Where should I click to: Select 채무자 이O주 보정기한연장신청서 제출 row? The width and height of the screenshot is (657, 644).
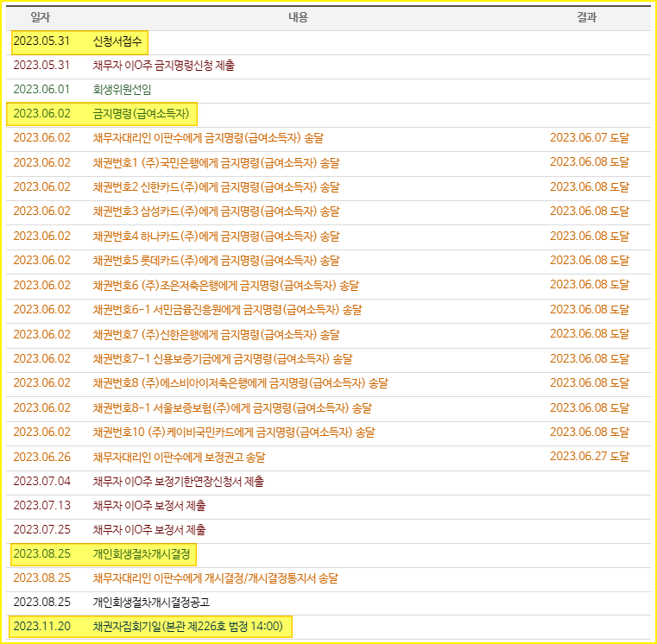[x=328, y=482]
